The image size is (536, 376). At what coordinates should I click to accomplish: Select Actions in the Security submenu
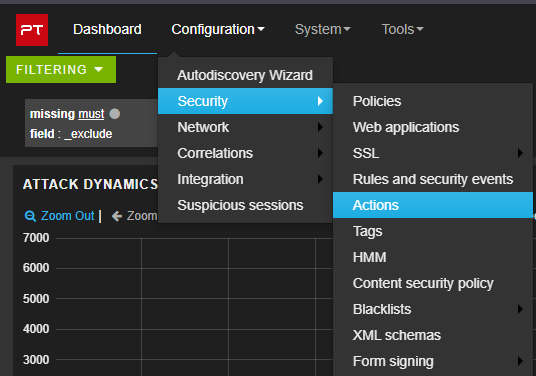point(433,205)
